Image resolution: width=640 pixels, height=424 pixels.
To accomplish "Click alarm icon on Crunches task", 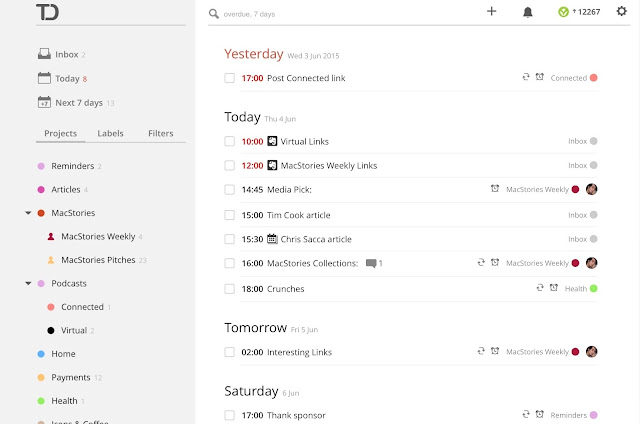I will click(x=553, y=288).
